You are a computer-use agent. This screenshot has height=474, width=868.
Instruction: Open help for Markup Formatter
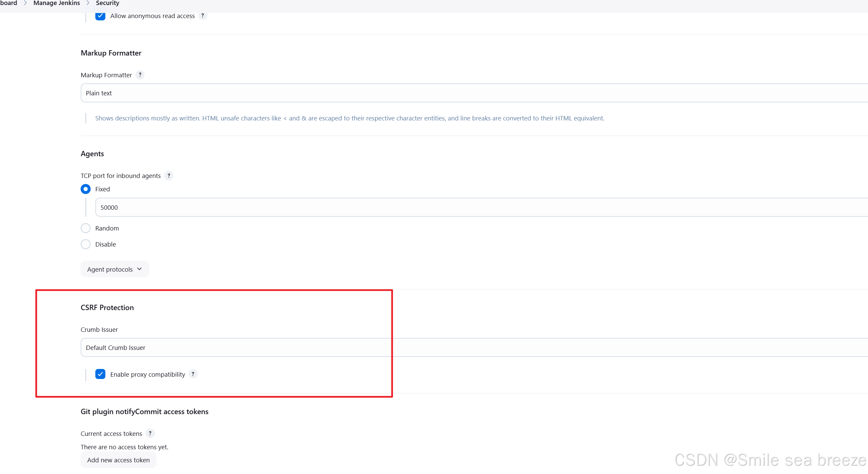coord(140,75)
